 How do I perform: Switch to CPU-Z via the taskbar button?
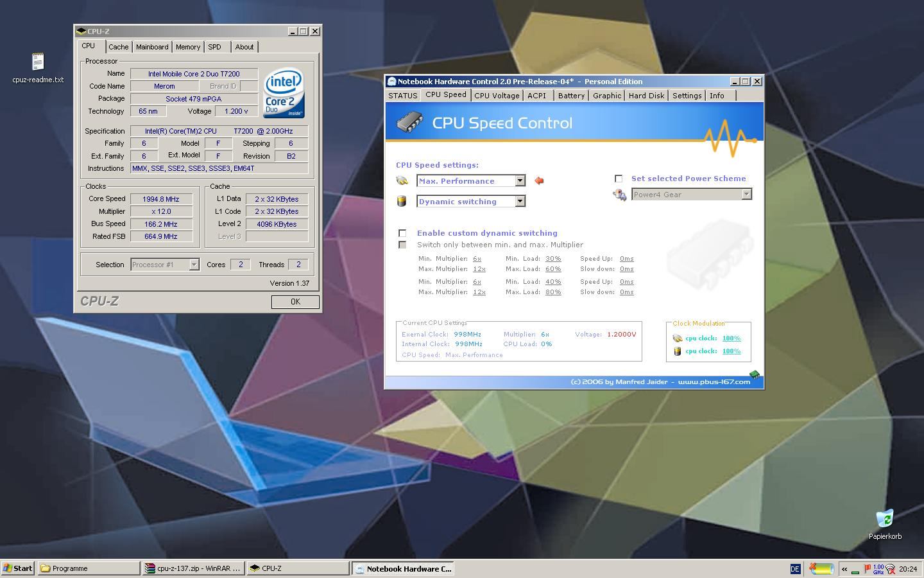tap(298, 568)
